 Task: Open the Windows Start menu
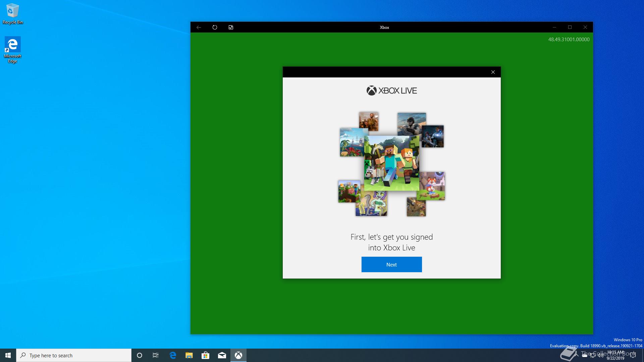[8, 355]
